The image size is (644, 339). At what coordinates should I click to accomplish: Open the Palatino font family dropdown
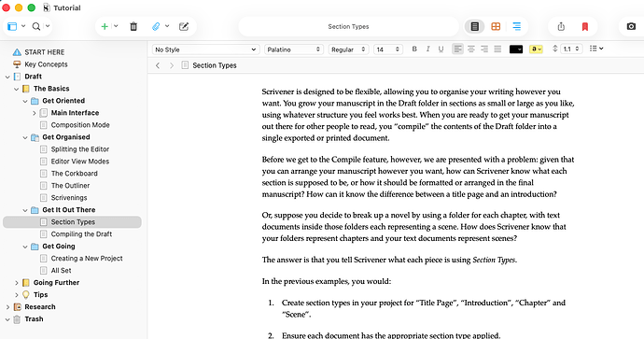coord(294,49)
